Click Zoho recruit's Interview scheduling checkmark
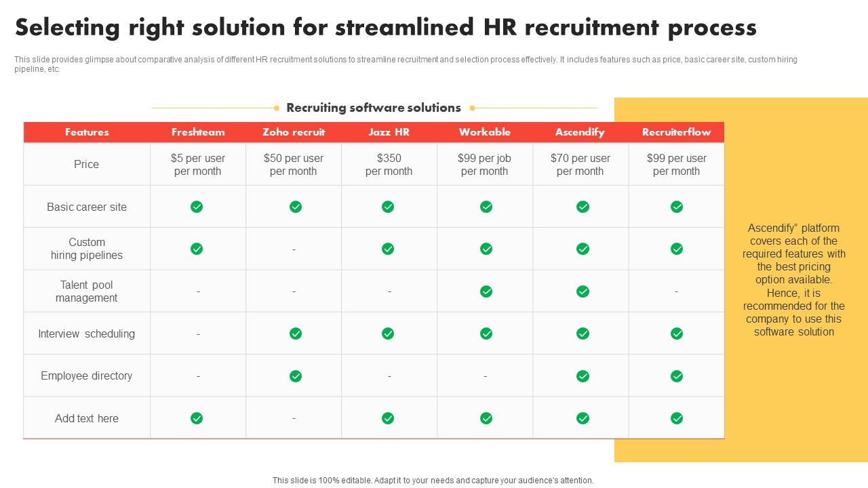Viewport: 868px width, 488px height. pos(296,333)
